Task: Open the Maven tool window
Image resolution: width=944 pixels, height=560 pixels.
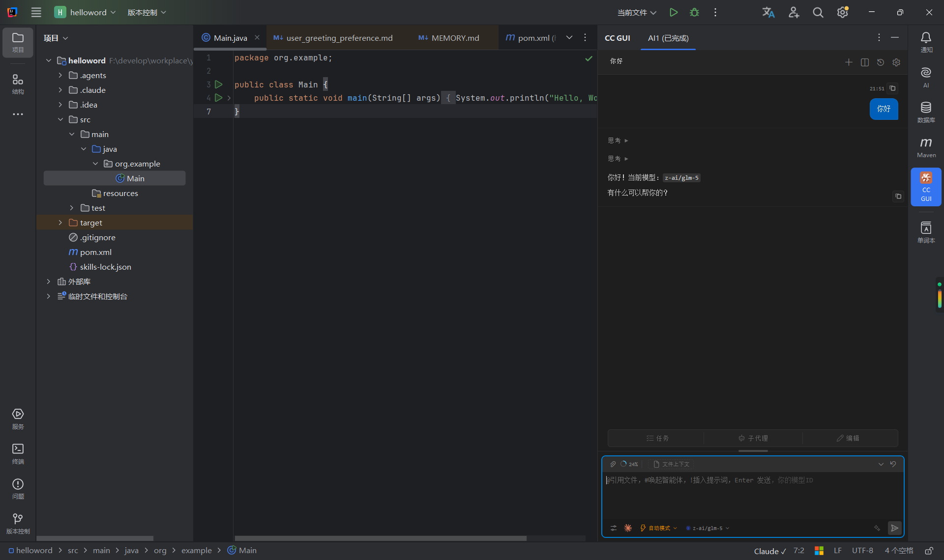Action: pyautogui.click(x=926, y=146)
